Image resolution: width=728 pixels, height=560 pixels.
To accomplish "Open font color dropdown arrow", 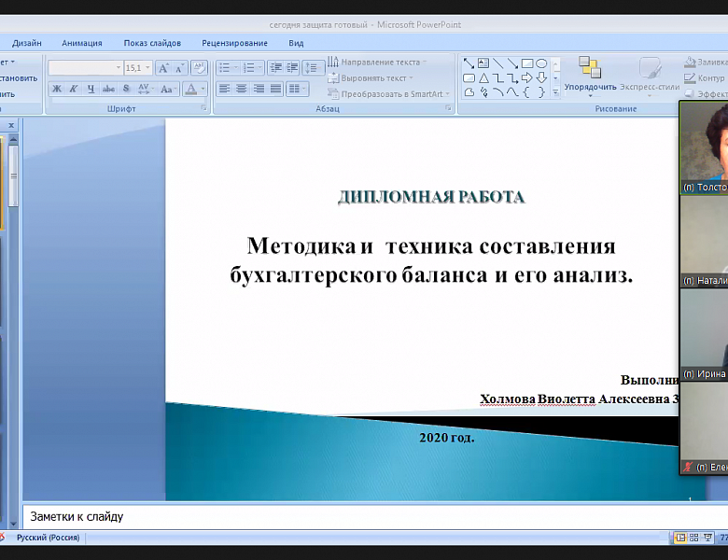I will pos(203,89).
